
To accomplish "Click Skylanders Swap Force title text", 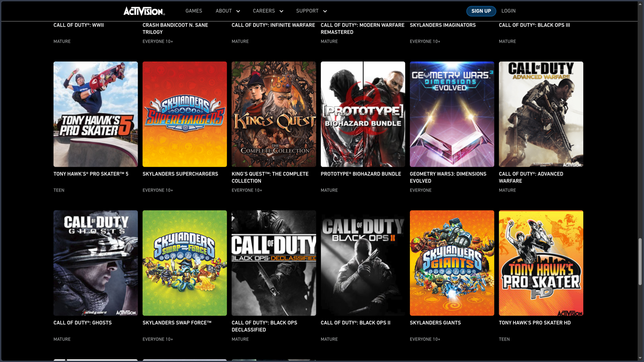I will [177, 323].
